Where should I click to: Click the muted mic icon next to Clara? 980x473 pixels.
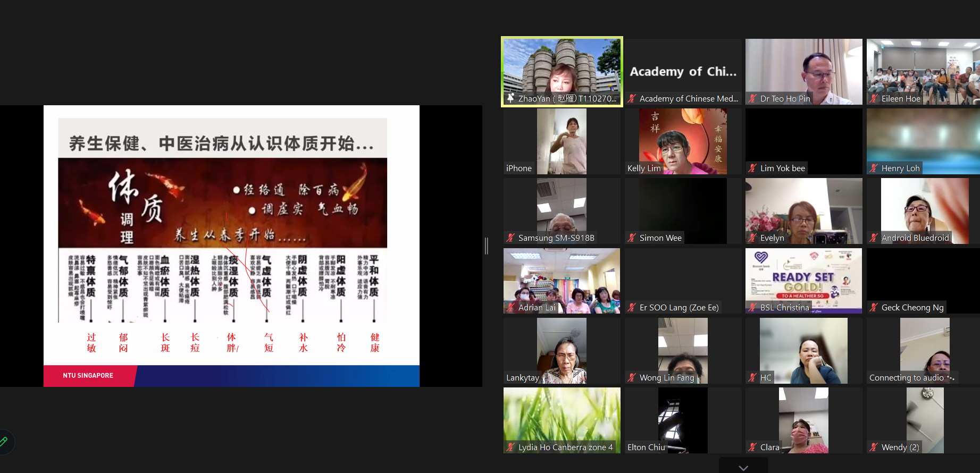752,447
